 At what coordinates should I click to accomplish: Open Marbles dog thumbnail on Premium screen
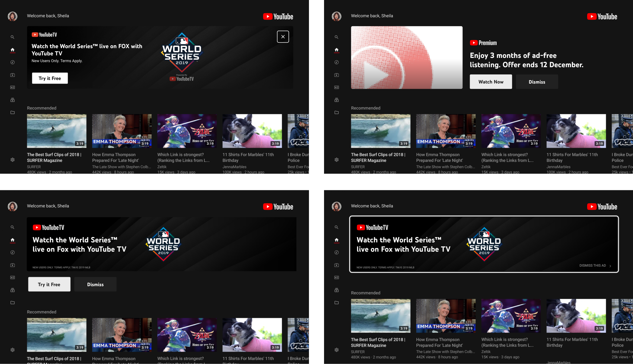(x=576, y=131)
